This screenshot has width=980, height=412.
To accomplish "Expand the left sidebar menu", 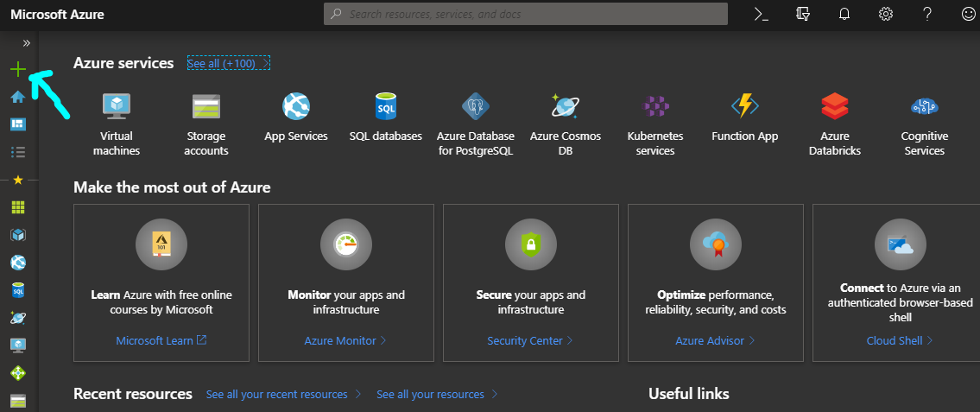I will 26,42.
